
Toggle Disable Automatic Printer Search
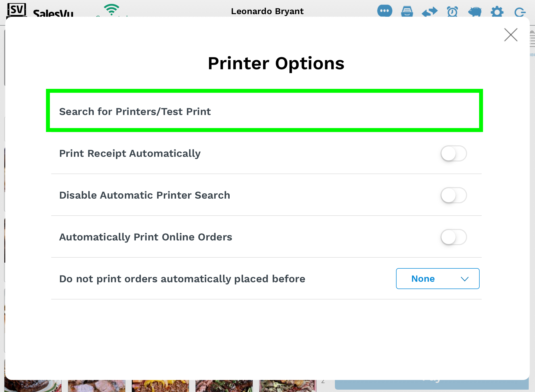pos(454,195)
